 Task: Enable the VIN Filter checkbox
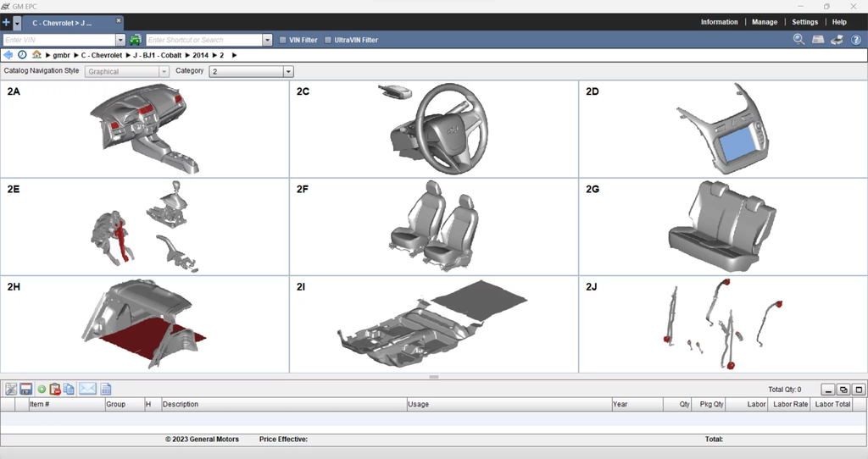click(x=283, y=40)
